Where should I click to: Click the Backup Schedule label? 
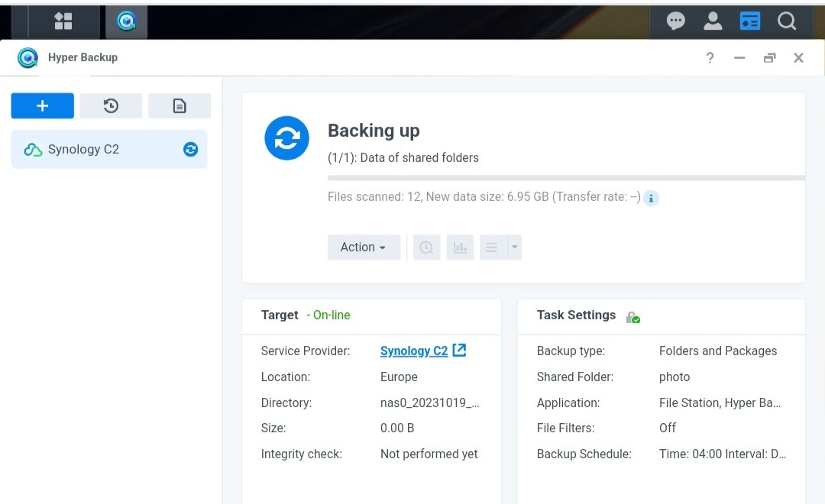[584, 454]
